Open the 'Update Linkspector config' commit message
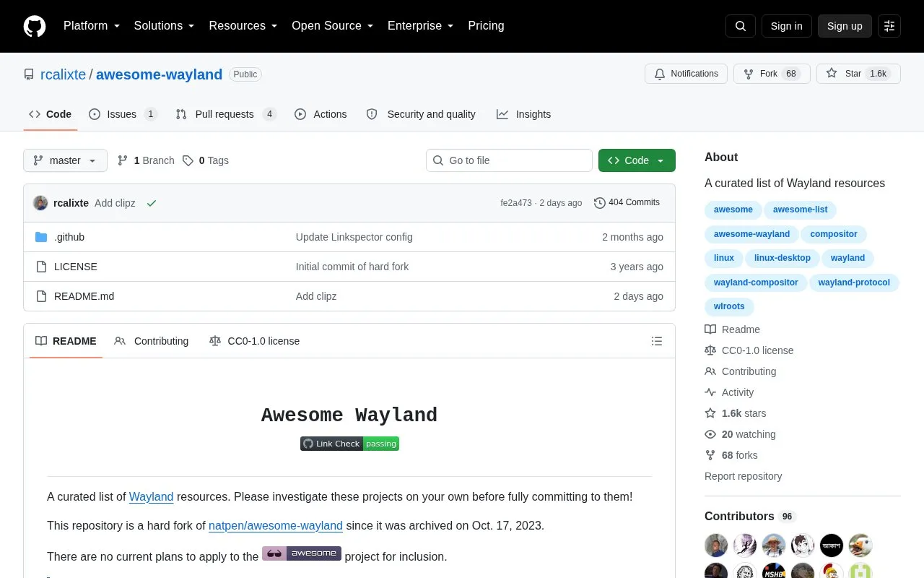 click(354, 237)
